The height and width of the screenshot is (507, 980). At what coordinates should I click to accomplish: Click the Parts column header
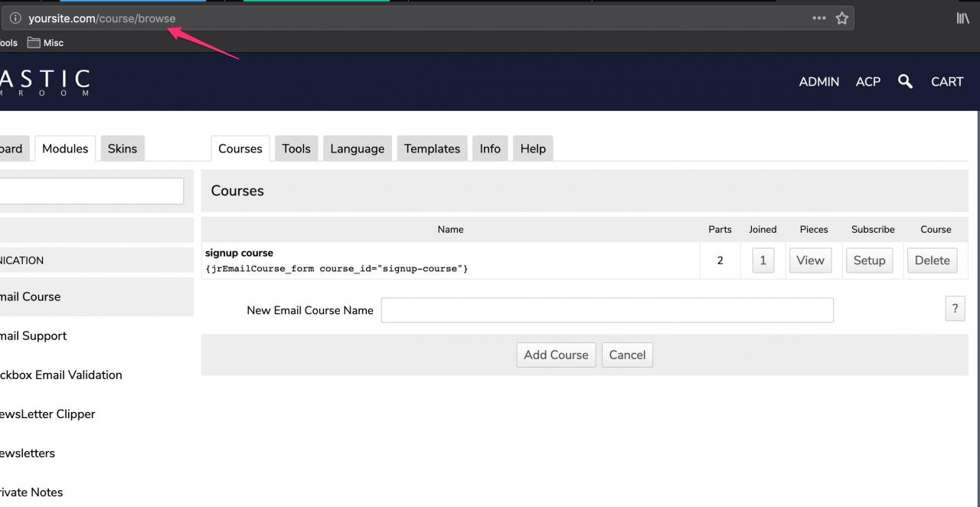coord(720,229)
